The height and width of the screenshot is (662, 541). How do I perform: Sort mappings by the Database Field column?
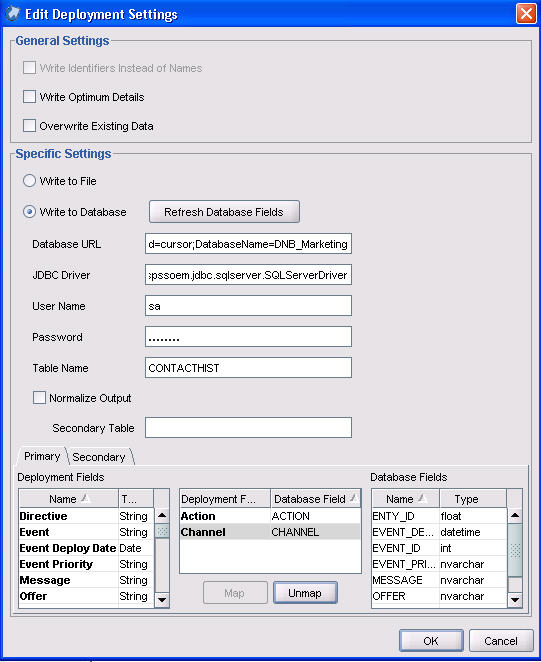pos(315,499)
